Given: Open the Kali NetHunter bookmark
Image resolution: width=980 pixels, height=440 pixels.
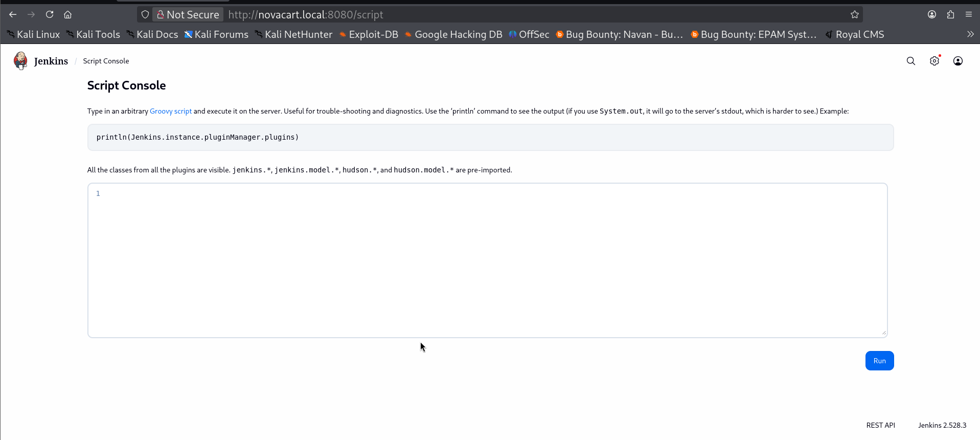Looking at the screenshot, I should (x=293, y=34).
